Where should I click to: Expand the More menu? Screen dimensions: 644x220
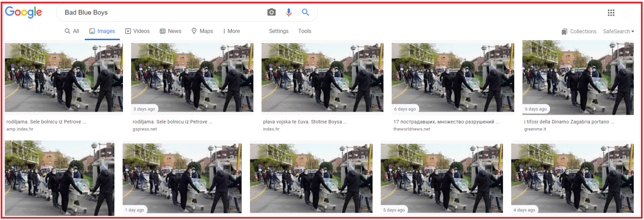(x=231, y=31)
